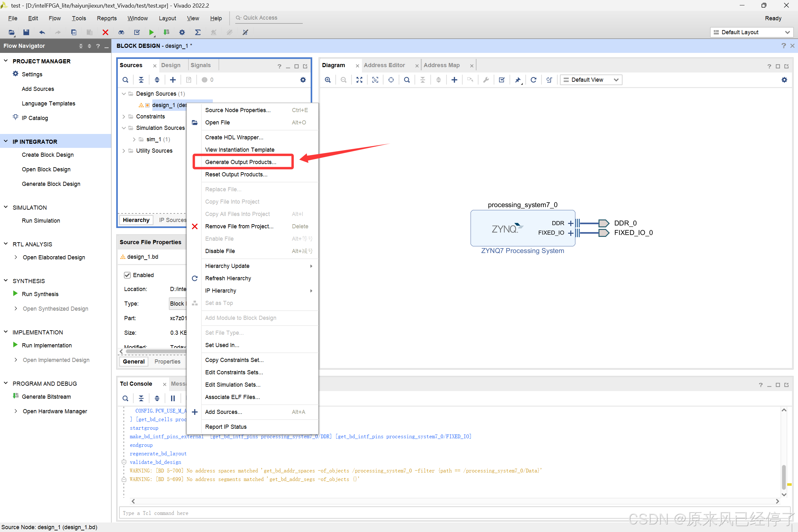Screen dimensions: 798x532
Task: Click the Add IP plus icon in Diagram toolbar
Action: (x=454, y=80)
